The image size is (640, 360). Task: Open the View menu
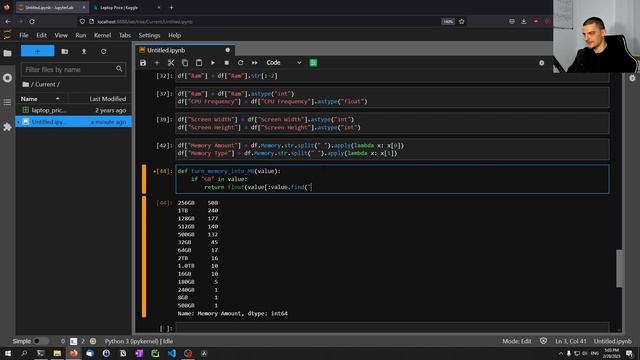click(61, 36)
